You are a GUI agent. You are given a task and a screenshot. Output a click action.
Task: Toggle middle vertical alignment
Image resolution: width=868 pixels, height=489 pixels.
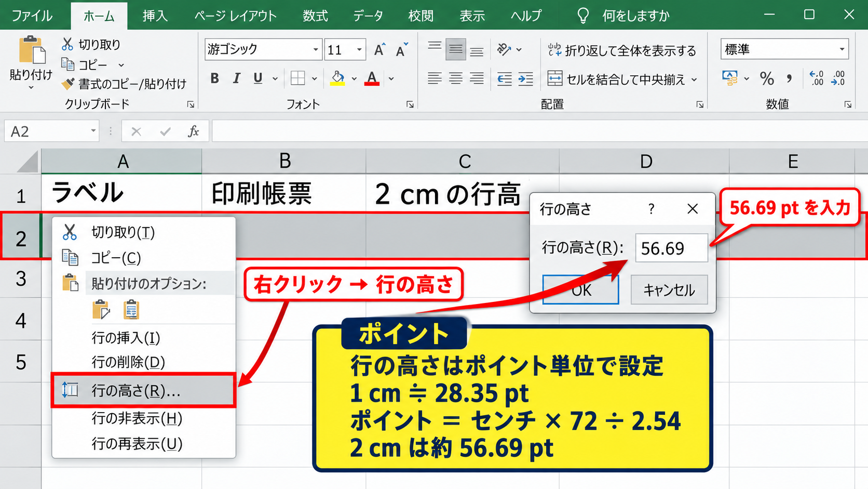[455, 49]
